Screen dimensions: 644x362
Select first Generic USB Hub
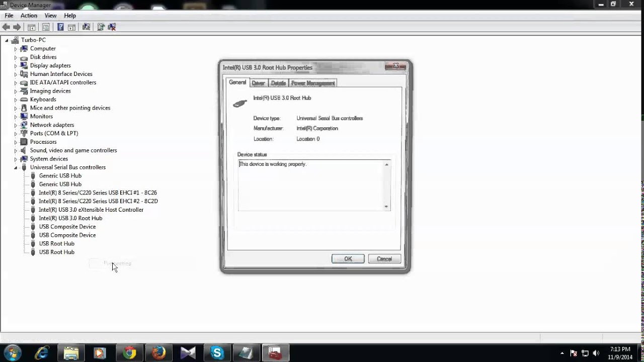(60, 175)
